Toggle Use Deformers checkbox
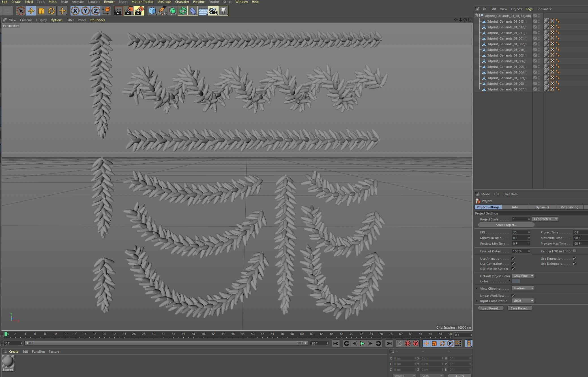 pyautogui.click(x=574, y=263)
